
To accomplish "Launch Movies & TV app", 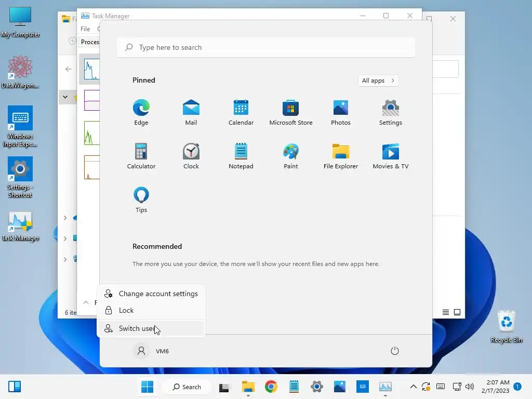I will click(391, 156).
